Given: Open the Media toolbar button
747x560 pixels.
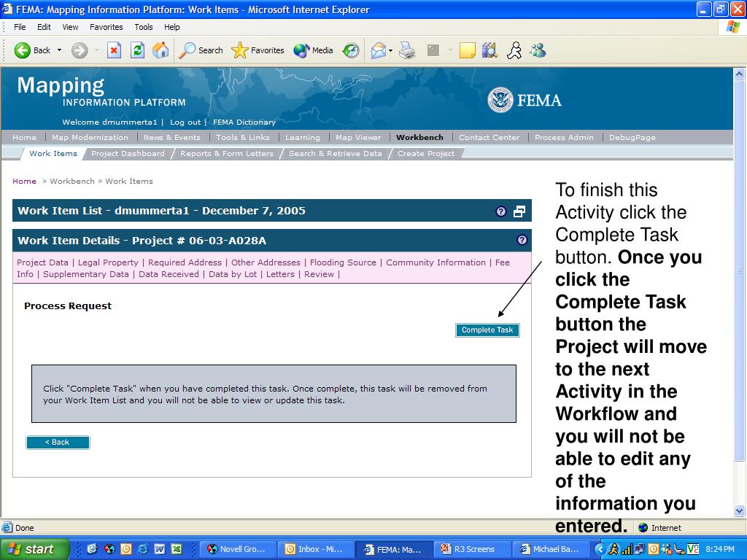Looking at the screenshot, I should (313, 50).
